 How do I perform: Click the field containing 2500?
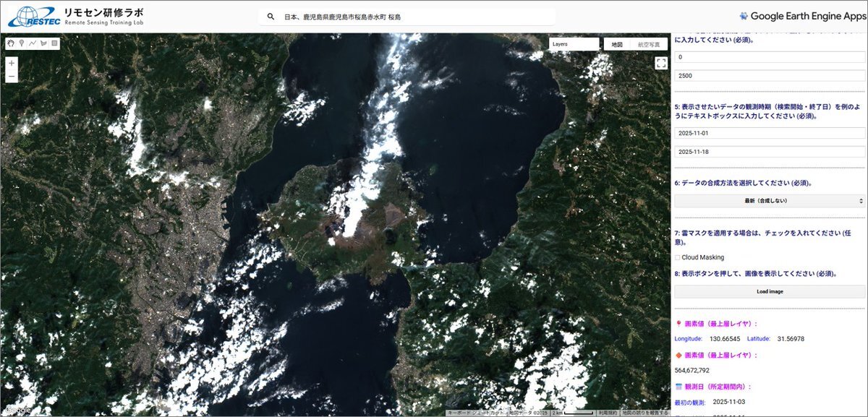pyautogui.click(x=770, y=76)
